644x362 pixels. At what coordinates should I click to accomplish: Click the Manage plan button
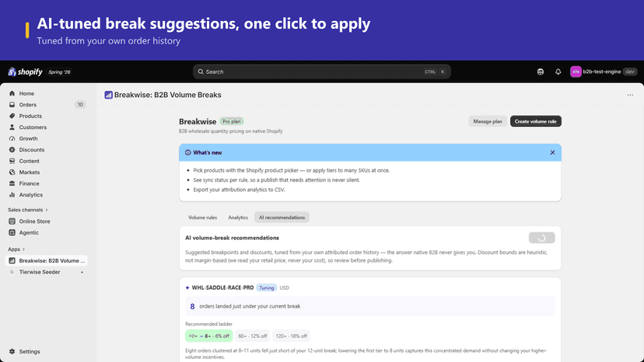488,121
